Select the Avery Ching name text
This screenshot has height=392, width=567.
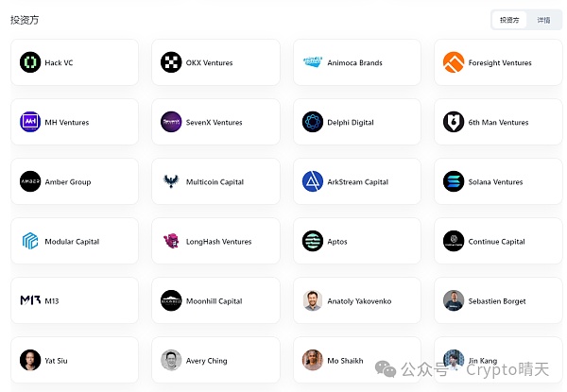pyautogui.click(x=206, y=361)
